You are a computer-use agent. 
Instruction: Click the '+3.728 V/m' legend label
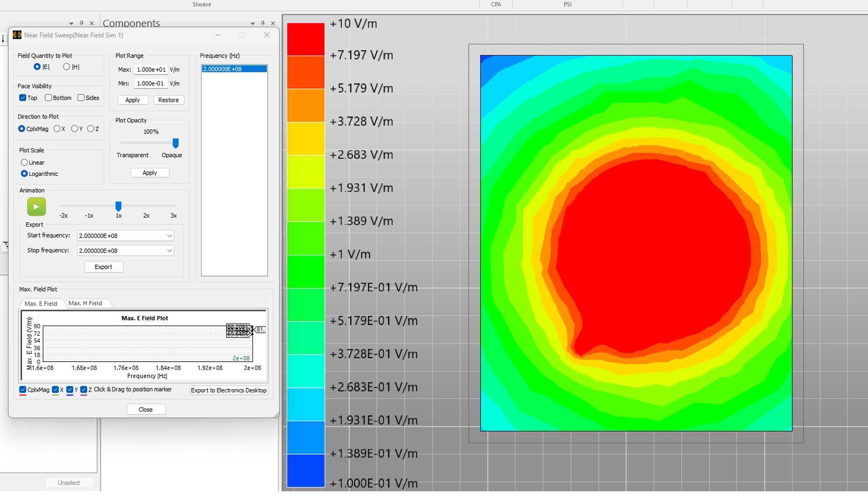click(361, 121)
